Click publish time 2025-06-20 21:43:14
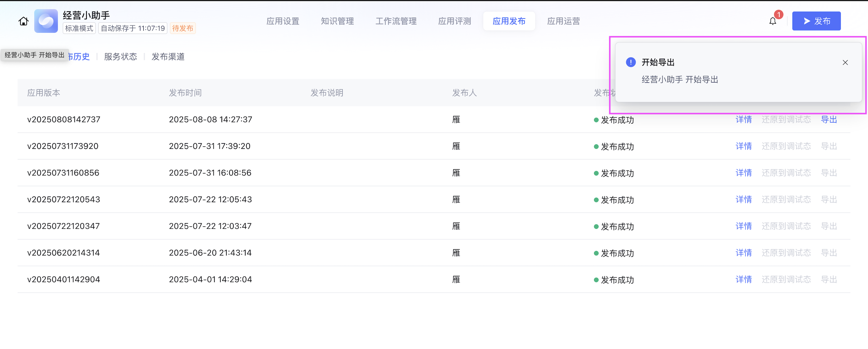 pos(210,253)
